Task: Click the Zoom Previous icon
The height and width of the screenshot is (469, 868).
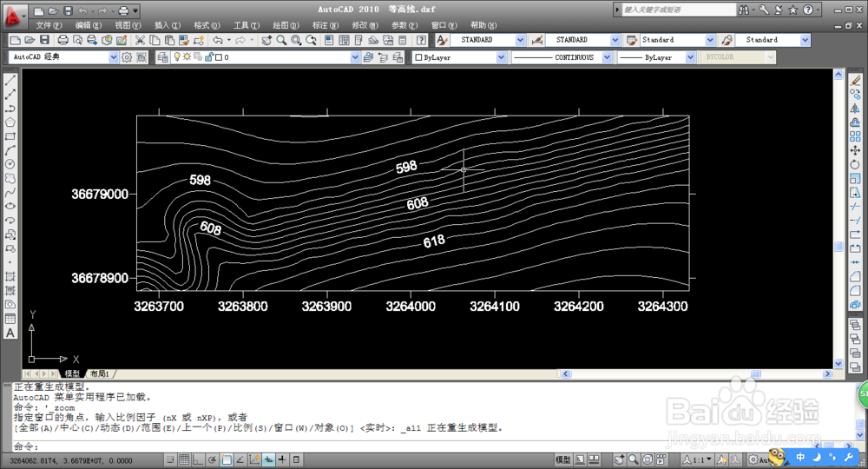Action: [x=311, y=40]
